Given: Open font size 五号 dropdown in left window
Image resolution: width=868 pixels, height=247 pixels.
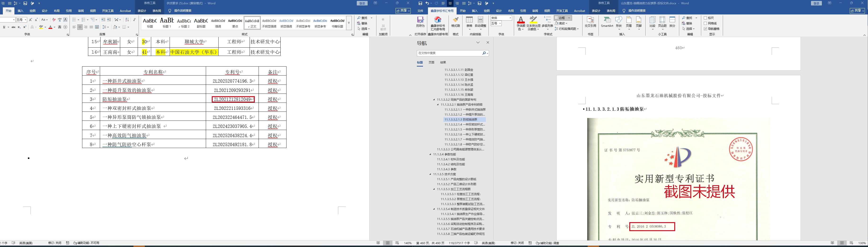Looking at the screenshot, I should [25, 20].
